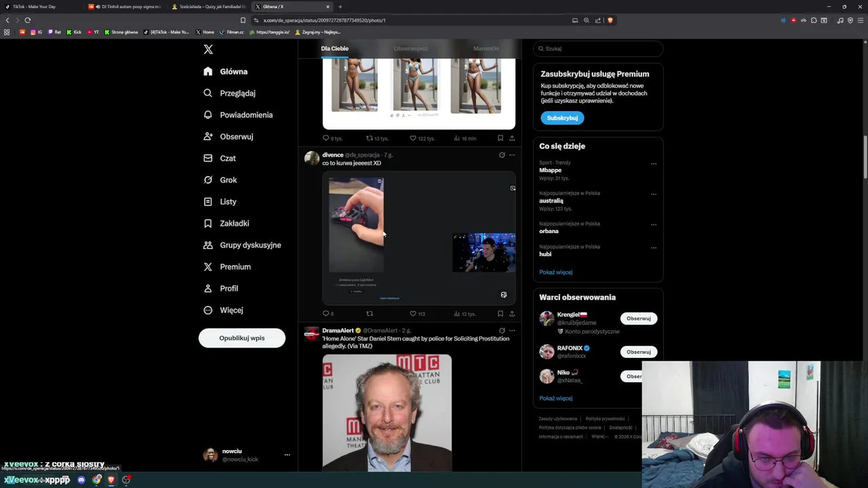Click the X logo in the sidebar
This screenshot has width=868, height=488.
click(x=208, y=49)
